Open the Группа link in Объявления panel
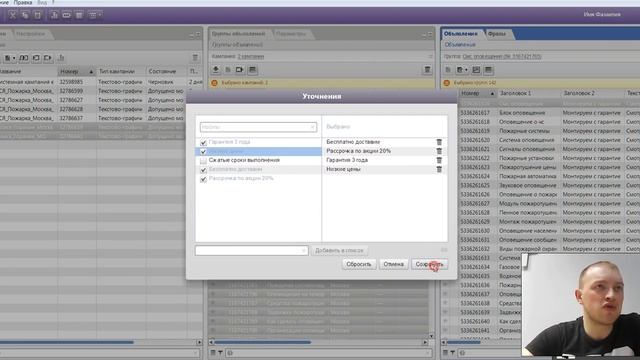 [x=502, y=56]
